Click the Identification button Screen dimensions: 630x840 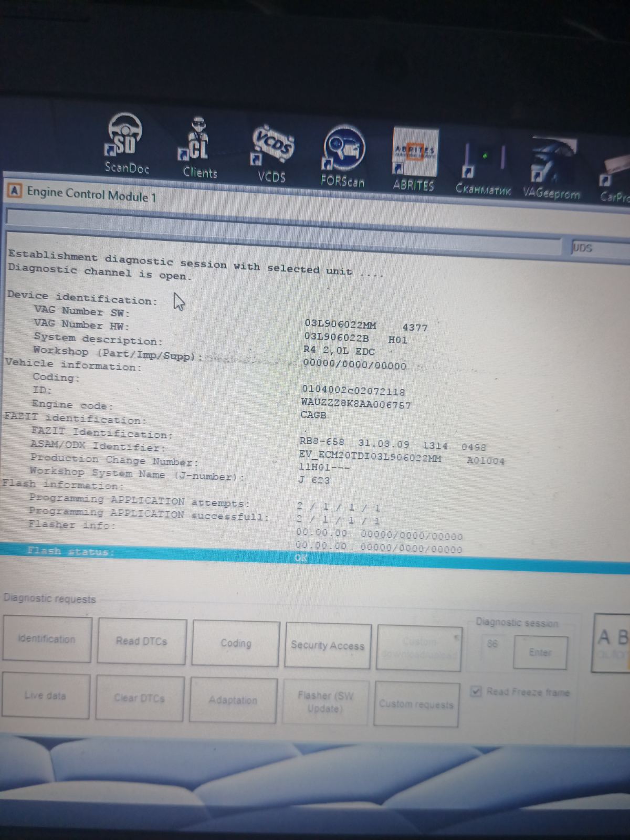click(x=47, y=639)
